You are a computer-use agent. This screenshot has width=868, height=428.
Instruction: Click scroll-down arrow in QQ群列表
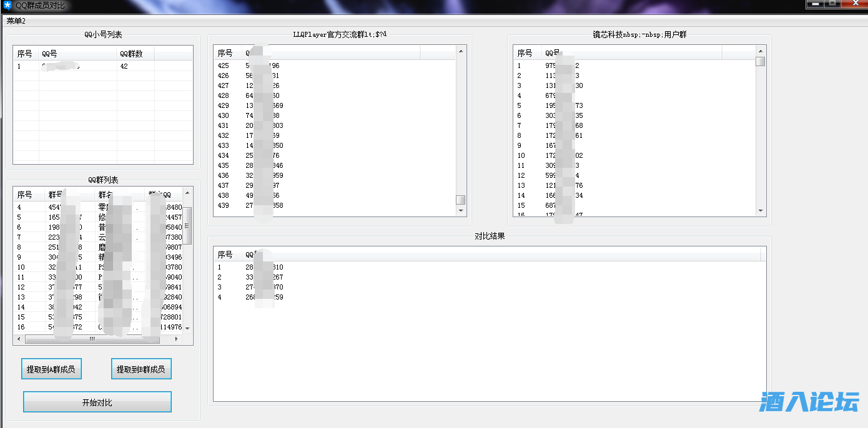(187, 328)
